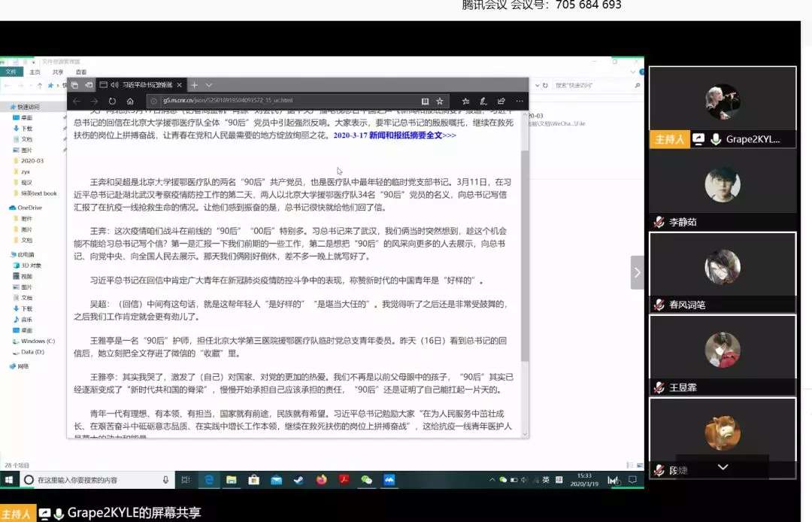Image resolution: width=812 pixels, height=522 pixels.
Task: Open reading view in Edge address bar
Action: pos(425,101)
